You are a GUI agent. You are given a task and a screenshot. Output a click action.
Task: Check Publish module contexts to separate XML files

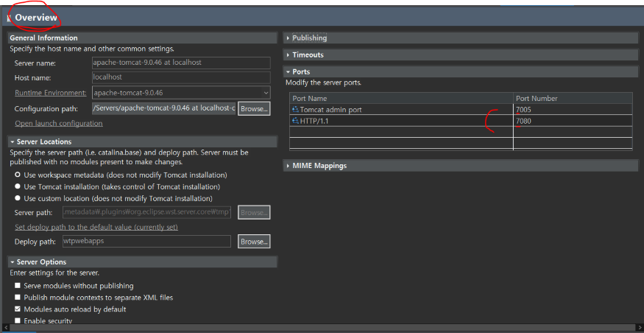coord(17,297)
